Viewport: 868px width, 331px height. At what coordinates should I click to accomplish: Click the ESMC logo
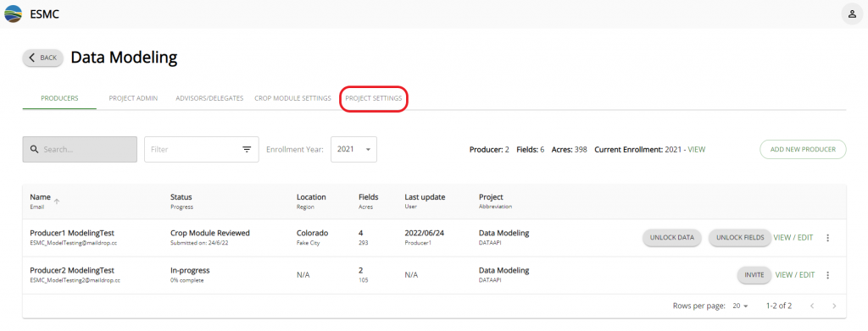pos(14,14)
